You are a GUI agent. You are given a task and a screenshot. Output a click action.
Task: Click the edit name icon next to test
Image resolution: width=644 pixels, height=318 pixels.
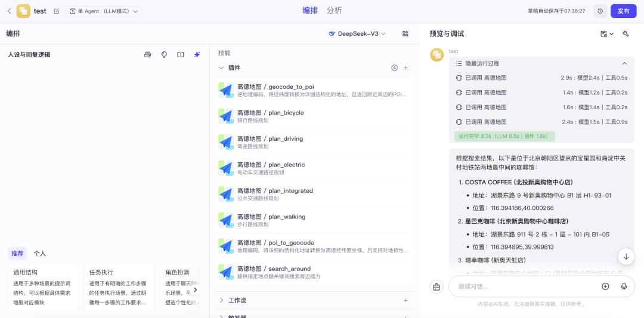point(57,11)
